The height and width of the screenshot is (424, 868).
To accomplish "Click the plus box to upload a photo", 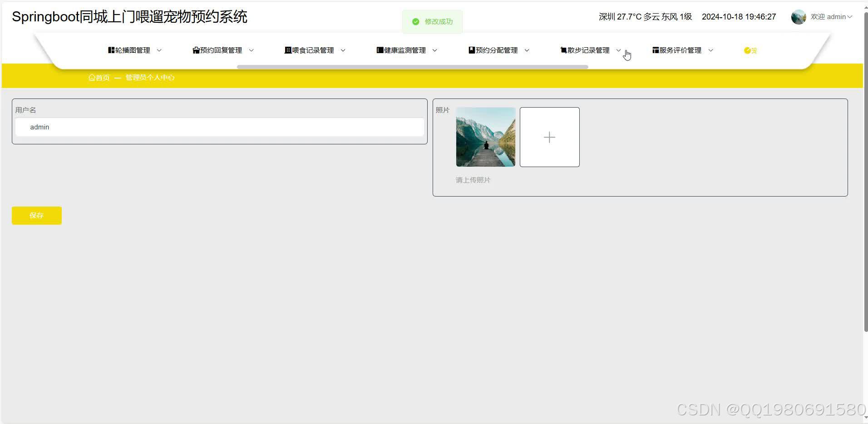I will (549, 137).
